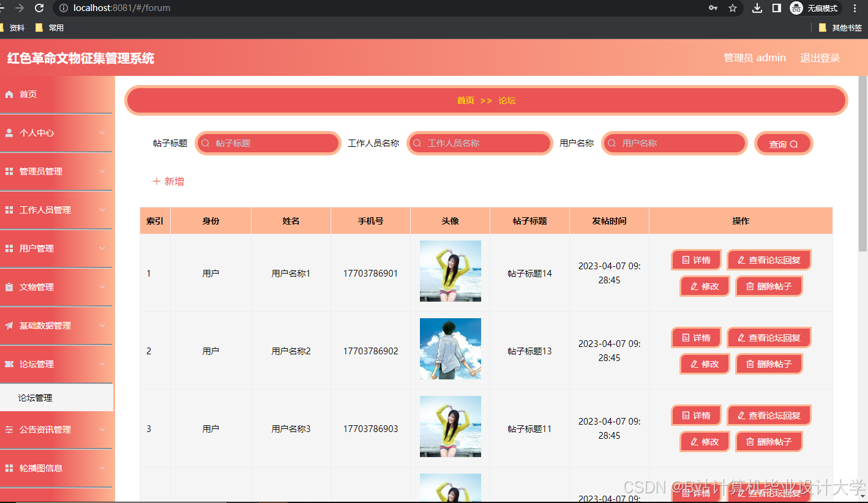
Task: Click 首页 in the breadcrumb
Action: click(x=466, y=100)
